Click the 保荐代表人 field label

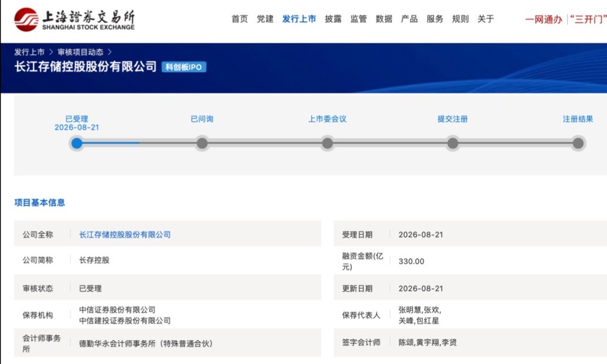pyautogui.click(x=361, y=315)
